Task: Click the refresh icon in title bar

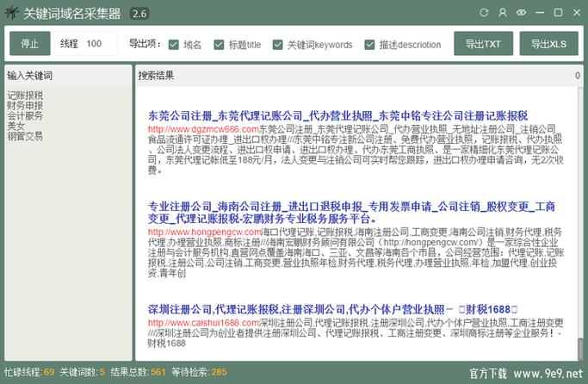Action: point(484,13)
